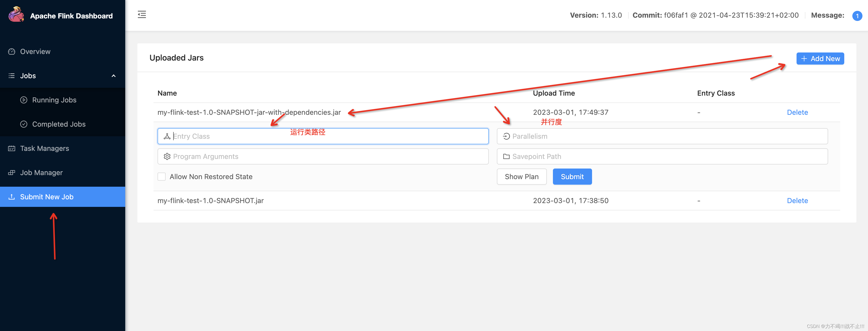This screenshot has width=868, height=331.
Task: Enable Allow Non Restored State checkbox
Action: tap(162, 176)
